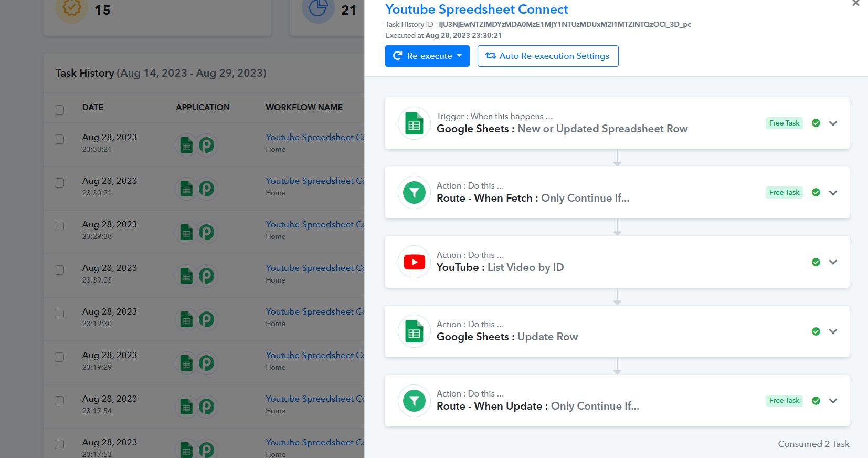
Task: Click the Google Sheets icon in the 23:19:29 row
Action: [x=186, y=363]
